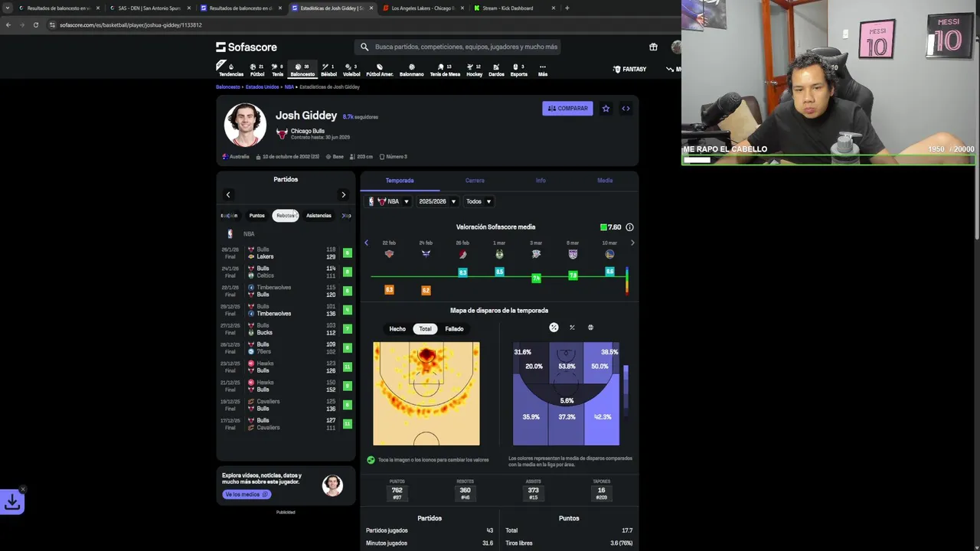Switch to the Carrera tab
This screenshot has width=980, height=551.
pyautogui.click(x=475, y=181)
